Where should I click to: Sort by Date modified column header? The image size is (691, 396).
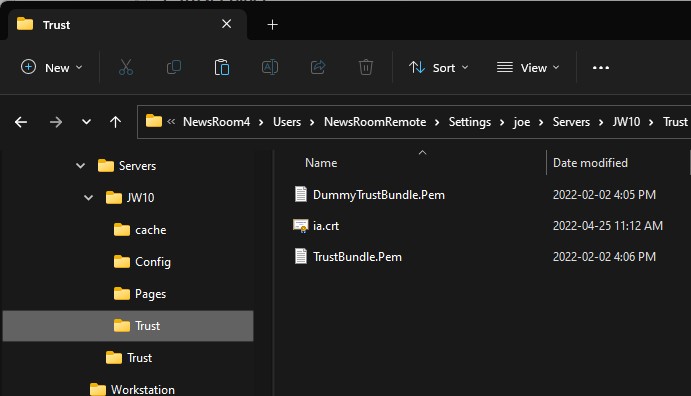pos(591,163)
